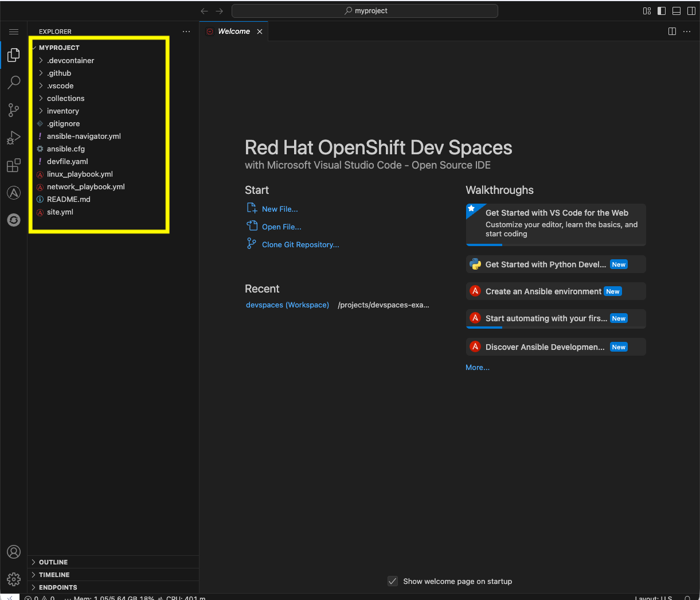Viewport: 700px width, 600px height.
Task: Open the Explorer views More Actions menu
Action: click(x=186, y=32)
